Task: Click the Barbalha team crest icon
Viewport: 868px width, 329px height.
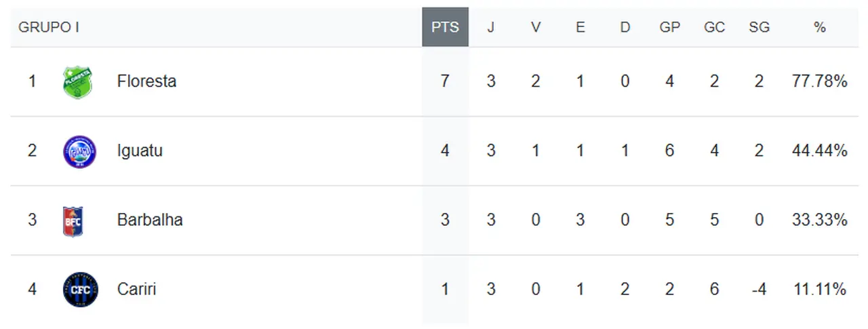Action: [73, 220]
